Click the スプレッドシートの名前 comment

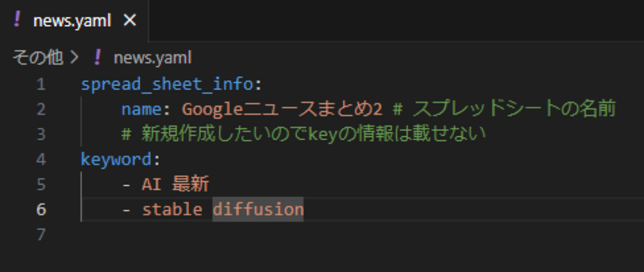point(513,109)
